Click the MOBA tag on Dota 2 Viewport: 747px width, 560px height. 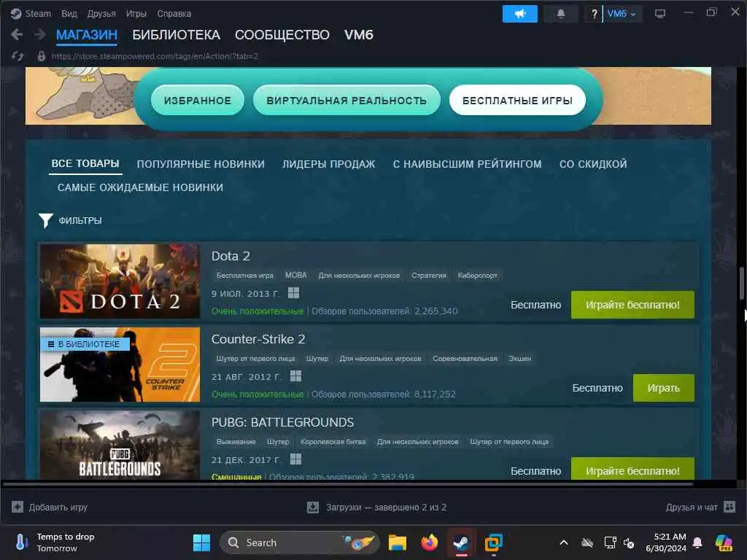(x=296, y=275)
